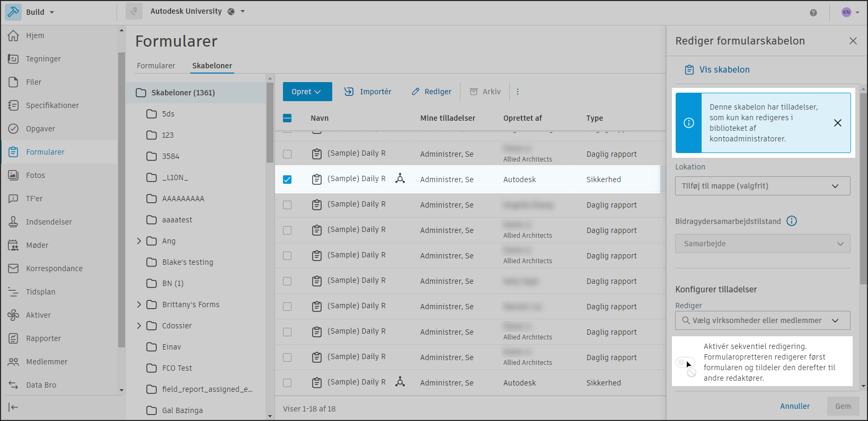Open Data Bro icon in sidebar

click(13, 385)
